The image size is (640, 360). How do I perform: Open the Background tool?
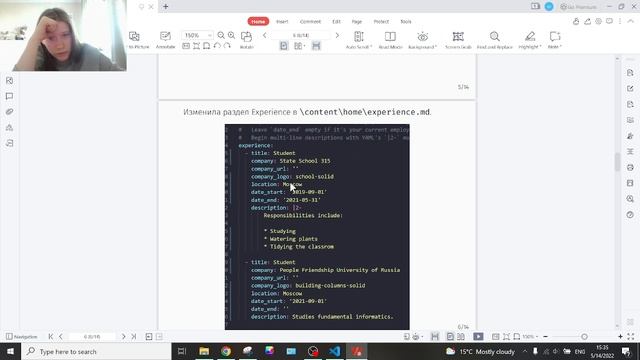[422, 40]
